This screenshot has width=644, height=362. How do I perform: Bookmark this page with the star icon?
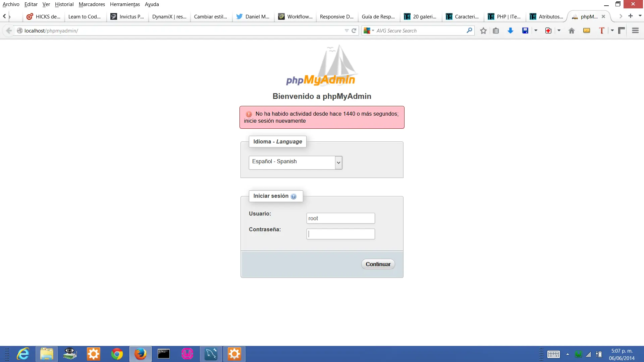pyautogui.click(x=483, y=31)
